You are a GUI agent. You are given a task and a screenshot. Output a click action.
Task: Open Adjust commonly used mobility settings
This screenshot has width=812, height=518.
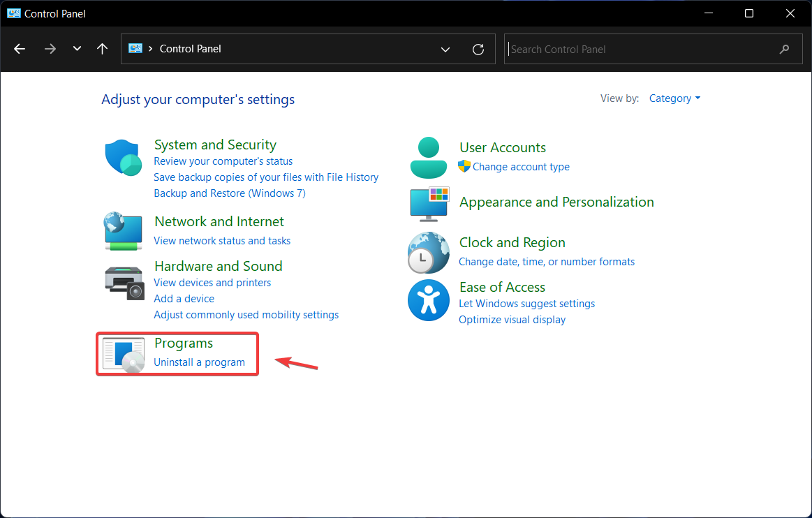(x=246, y=314)
